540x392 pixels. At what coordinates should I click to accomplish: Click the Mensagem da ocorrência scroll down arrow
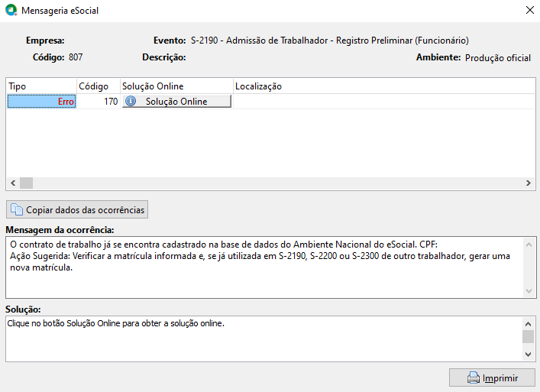529,291
